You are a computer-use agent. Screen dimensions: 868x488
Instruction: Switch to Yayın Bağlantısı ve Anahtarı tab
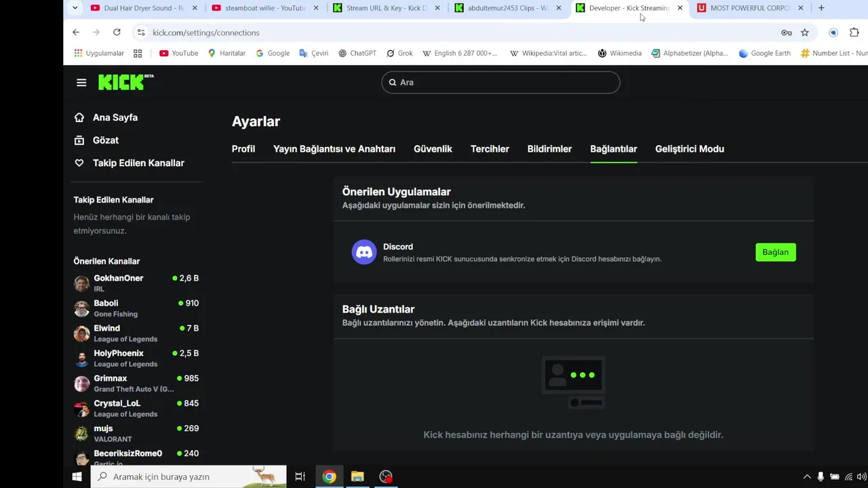pyautogui.click(x=334, y=148)
